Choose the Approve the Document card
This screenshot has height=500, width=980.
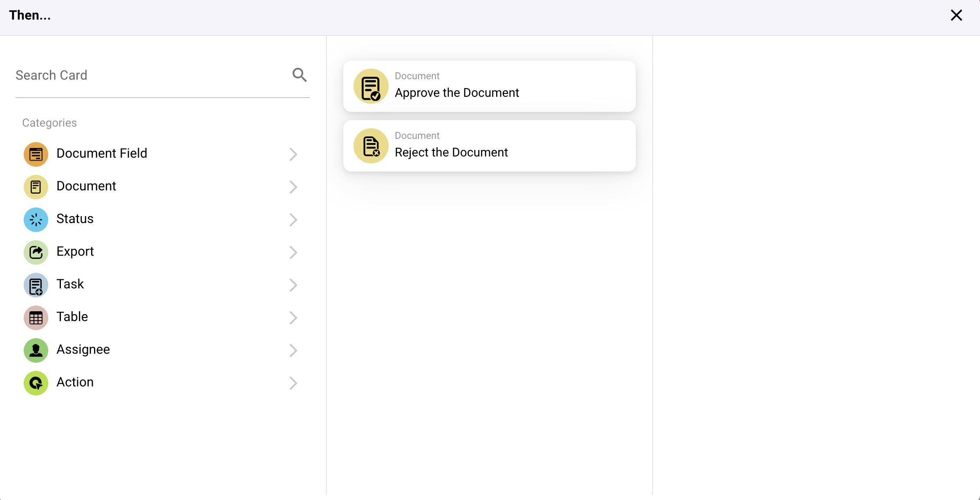[489, 86]
